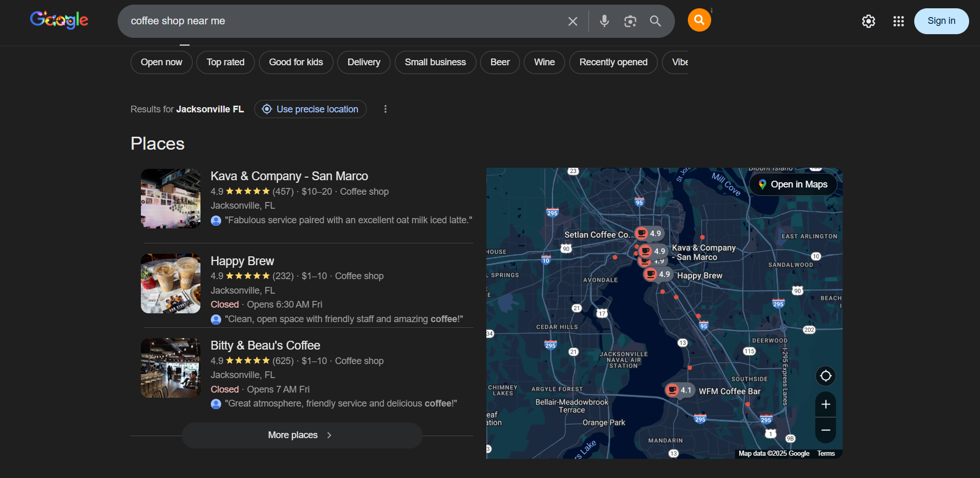Open the three-dot location options menu
The image size is (980, 478).
[385, 109]
